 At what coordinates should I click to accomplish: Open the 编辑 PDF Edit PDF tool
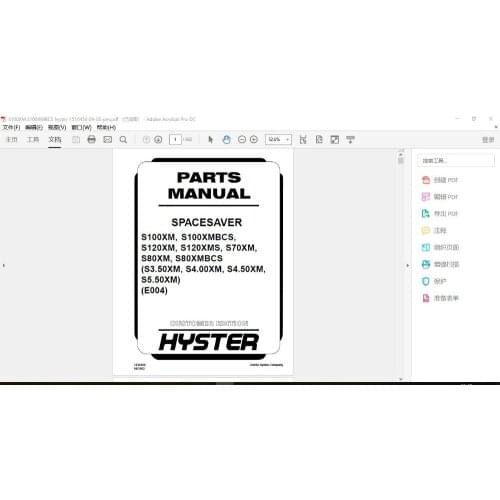[440, 197]
